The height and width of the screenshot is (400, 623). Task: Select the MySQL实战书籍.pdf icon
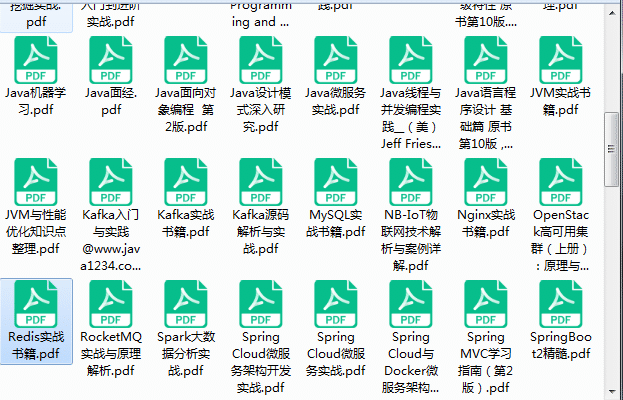click(336, 182)
